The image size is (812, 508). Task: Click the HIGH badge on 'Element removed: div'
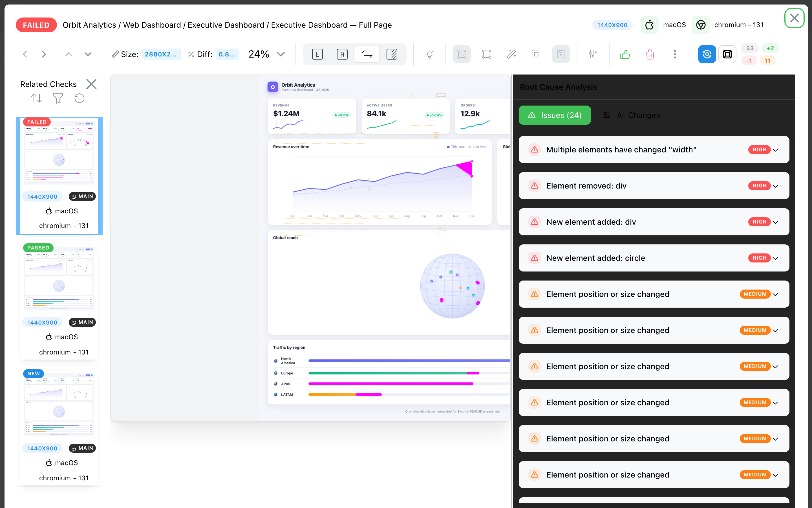(x=759, y=186)
